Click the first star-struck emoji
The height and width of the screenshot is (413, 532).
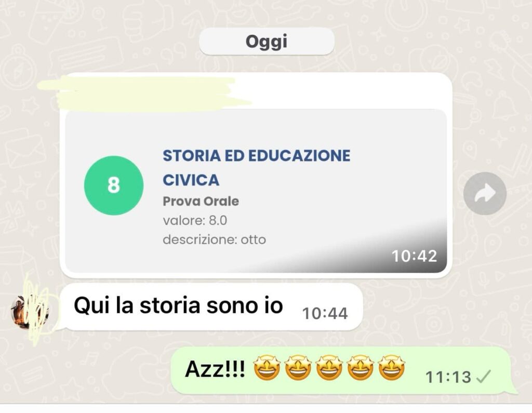point(267,367)
